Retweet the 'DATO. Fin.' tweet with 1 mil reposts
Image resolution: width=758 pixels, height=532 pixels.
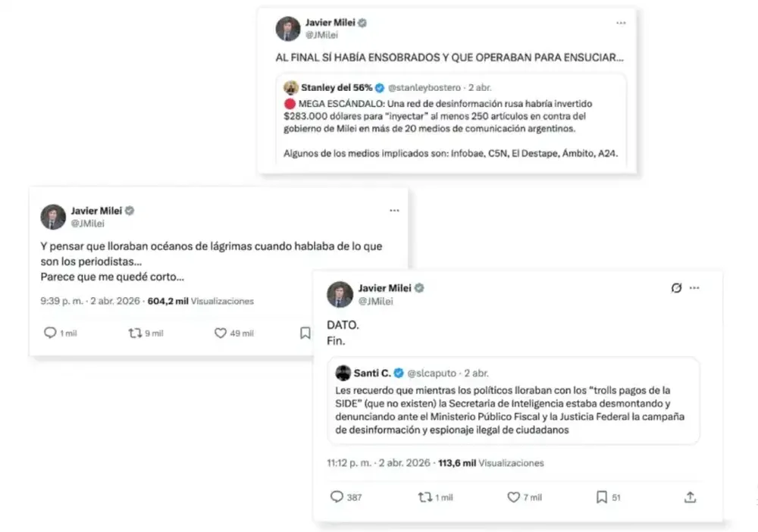coord(425,496)
